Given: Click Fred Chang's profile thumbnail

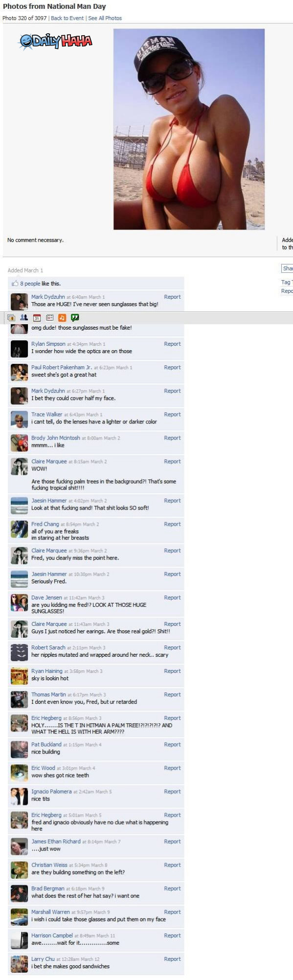Looking at the screenshot, I should [19, 529].
